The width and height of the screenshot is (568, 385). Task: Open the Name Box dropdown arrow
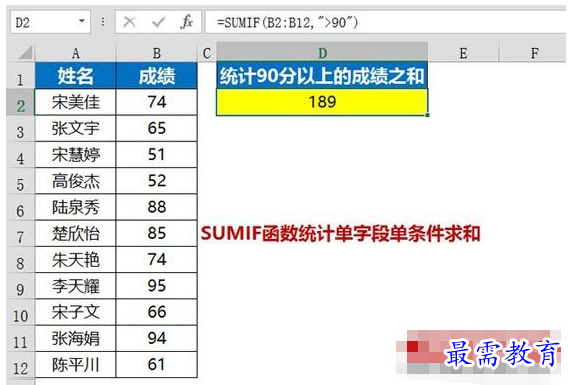(x=82, y=22)
